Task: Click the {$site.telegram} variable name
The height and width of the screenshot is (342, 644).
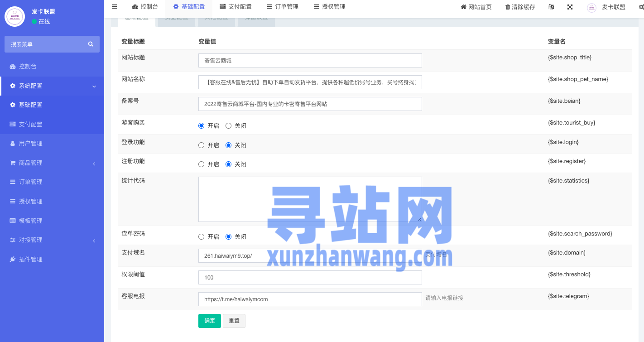Action: coord(568,296)
